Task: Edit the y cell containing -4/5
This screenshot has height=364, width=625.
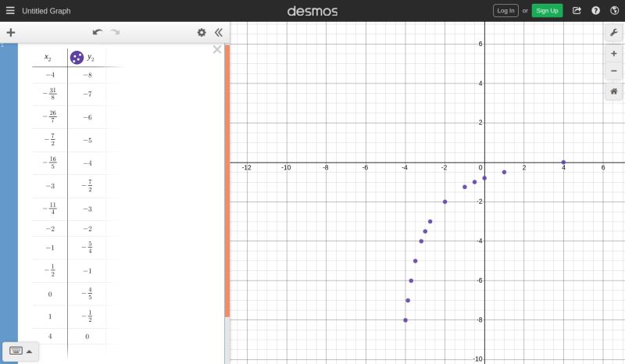Action: (87, 294)
